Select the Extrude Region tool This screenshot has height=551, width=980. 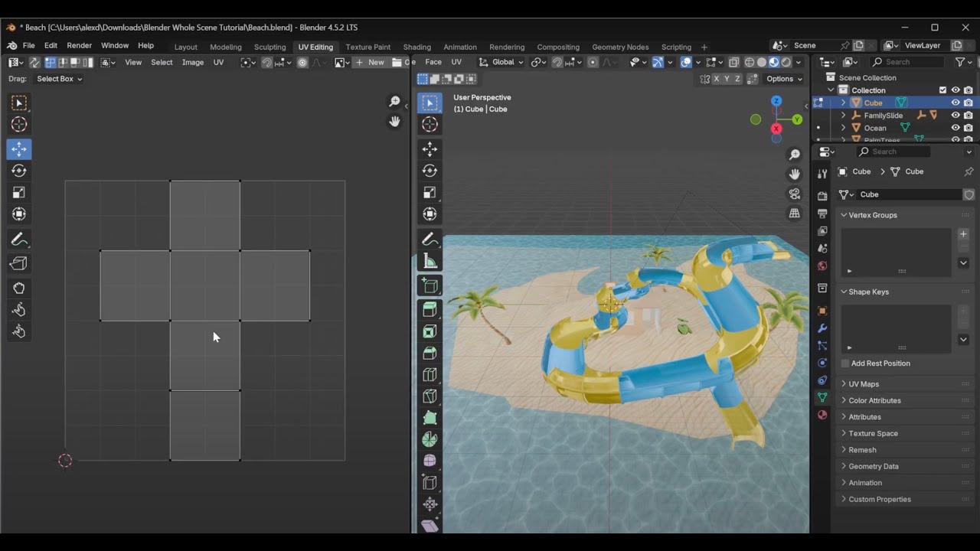430,309
